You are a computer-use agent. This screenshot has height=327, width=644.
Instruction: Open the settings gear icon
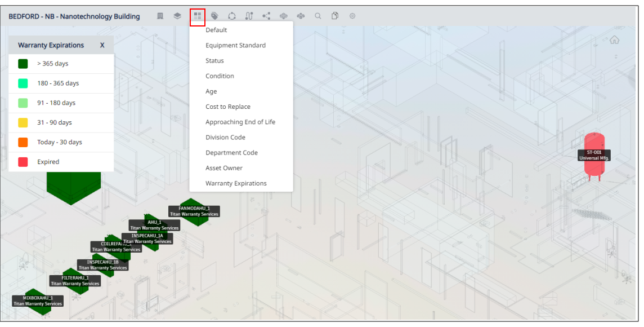pyautogui.click(x=352, y=16)
